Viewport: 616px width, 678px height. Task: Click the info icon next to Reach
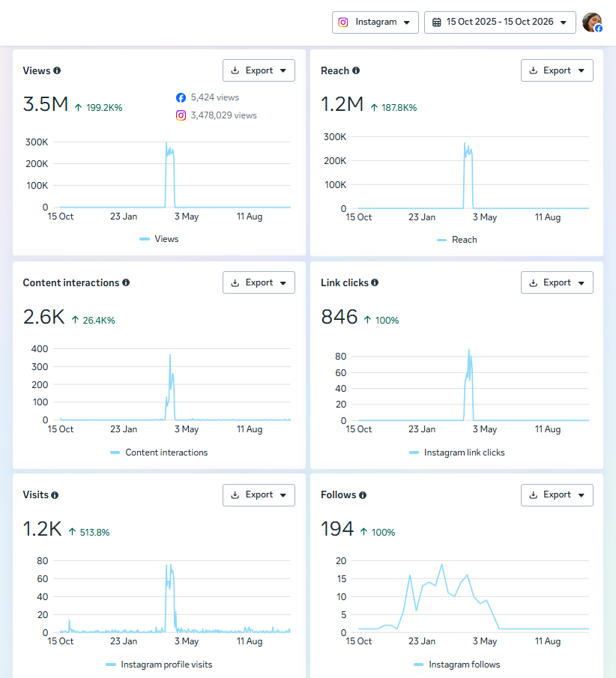tap(356, 70)
